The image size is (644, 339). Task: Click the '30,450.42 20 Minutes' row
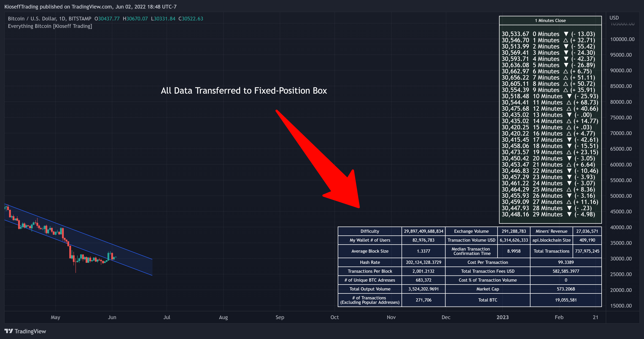click(548, 158)
